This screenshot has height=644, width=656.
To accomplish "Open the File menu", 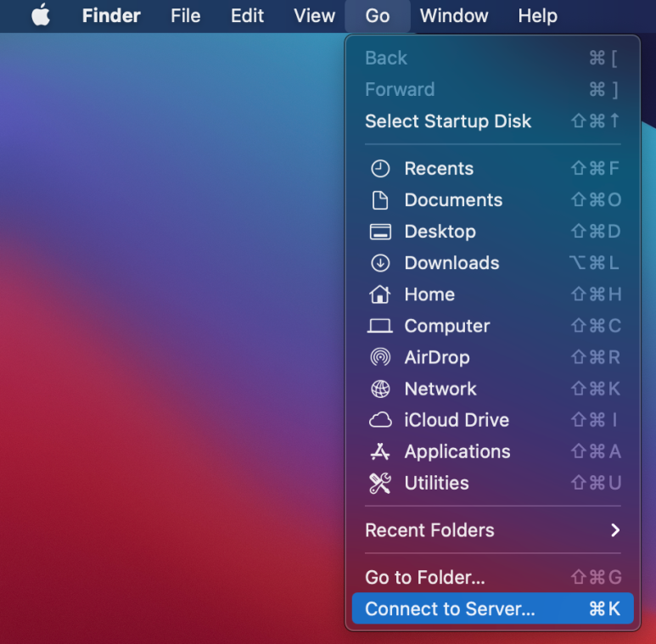I will [185, 16].
